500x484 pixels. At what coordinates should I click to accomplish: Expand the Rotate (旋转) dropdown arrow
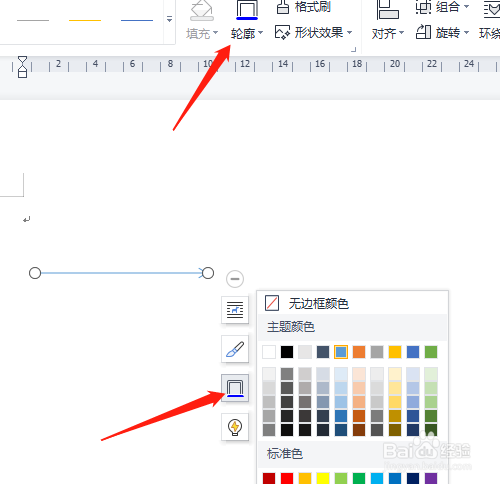point(467,33)
